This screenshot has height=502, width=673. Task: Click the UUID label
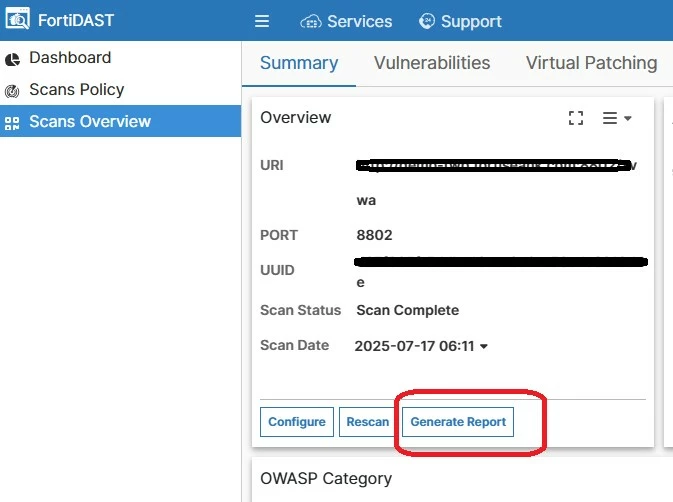pos(277,270)
